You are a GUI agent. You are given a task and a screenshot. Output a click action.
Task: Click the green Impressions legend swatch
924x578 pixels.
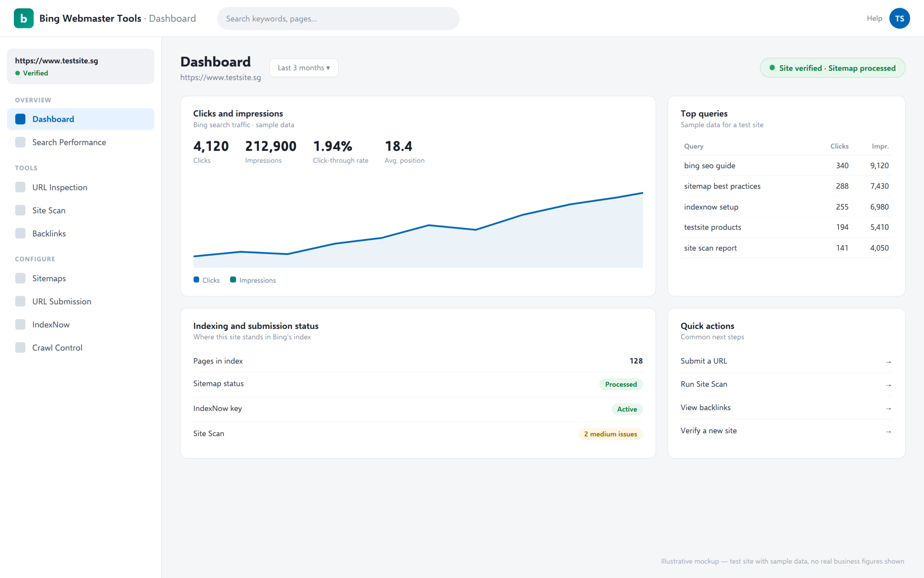click(x=233, y=280)
